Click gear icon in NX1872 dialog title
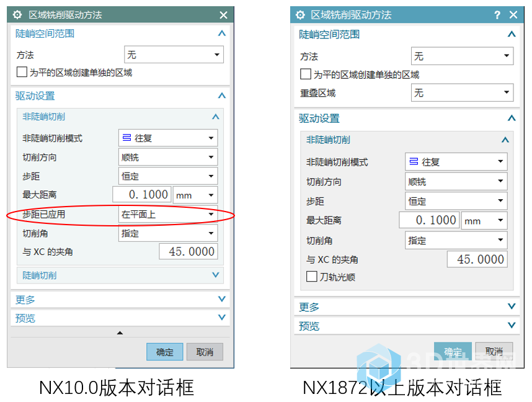Viewport: 532px width, 402px height. pos(300,15)
